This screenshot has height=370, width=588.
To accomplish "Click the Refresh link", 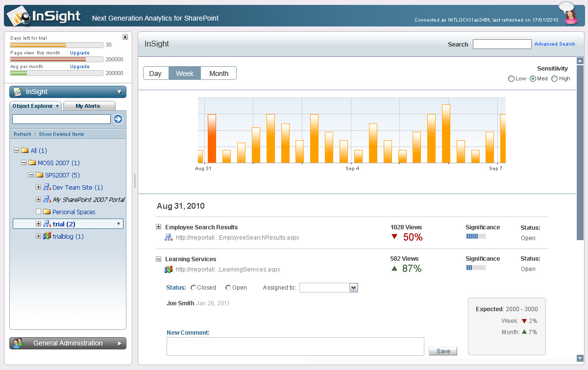I will click(23, 134).
